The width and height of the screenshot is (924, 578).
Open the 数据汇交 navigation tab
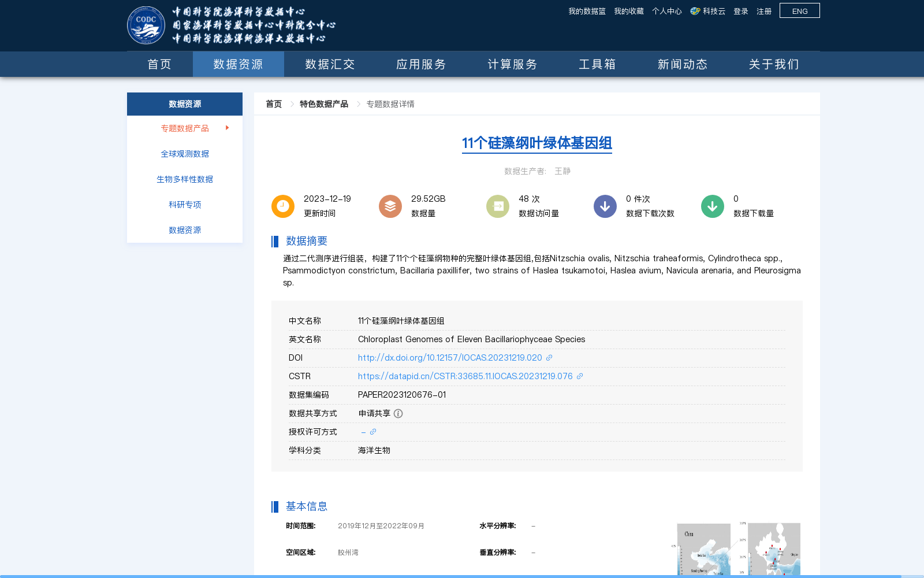click(330, 64)
